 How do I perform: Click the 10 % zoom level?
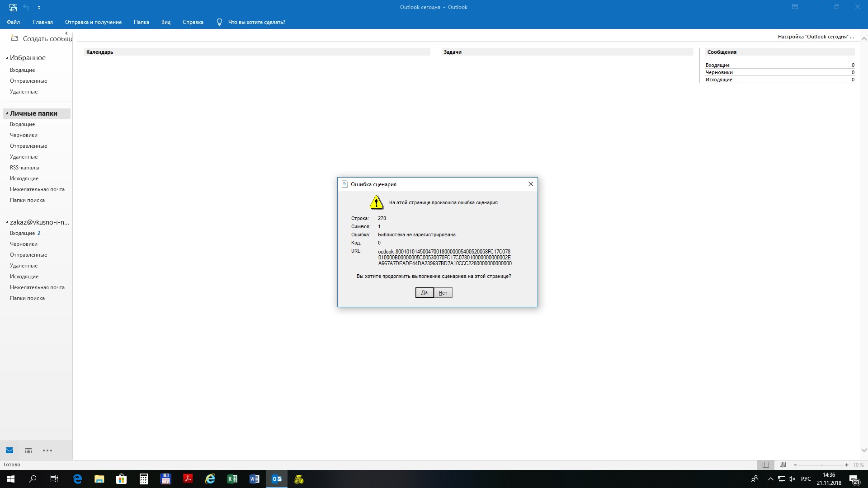coord(859,465)
